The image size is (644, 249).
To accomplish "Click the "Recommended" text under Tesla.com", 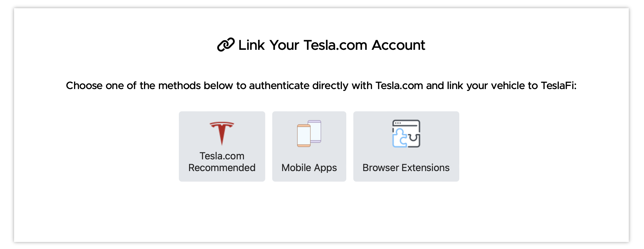I will 222,168.
